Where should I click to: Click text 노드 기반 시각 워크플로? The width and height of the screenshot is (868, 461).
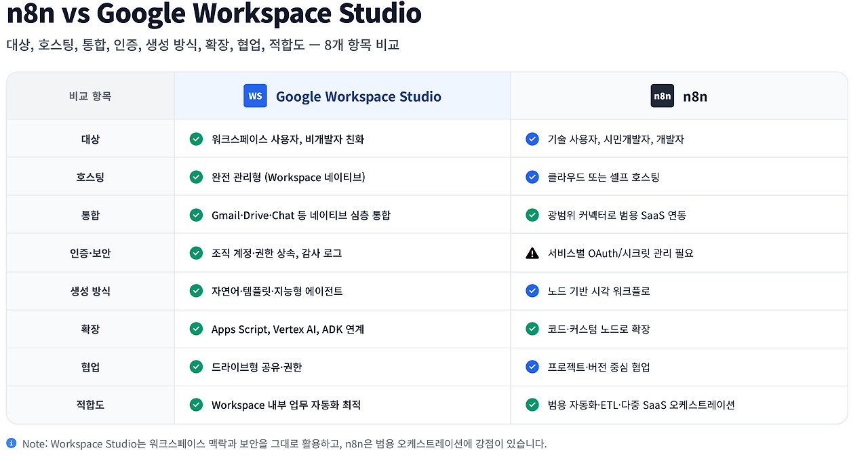(x=599, y=291)
